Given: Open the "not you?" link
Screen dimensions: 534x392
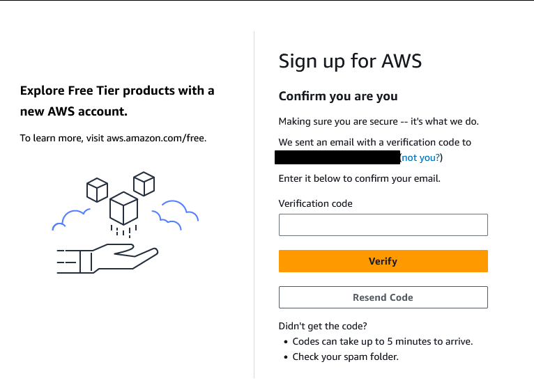Looking at the screenshot, I should click(x=421, y=157).
